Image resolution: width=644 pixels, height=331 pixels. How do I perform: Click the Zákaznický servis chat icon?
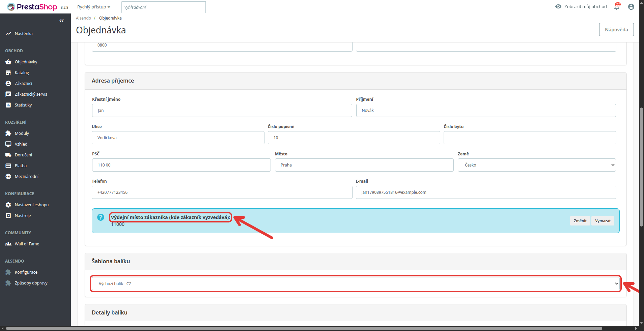click(x=8, y=94)
